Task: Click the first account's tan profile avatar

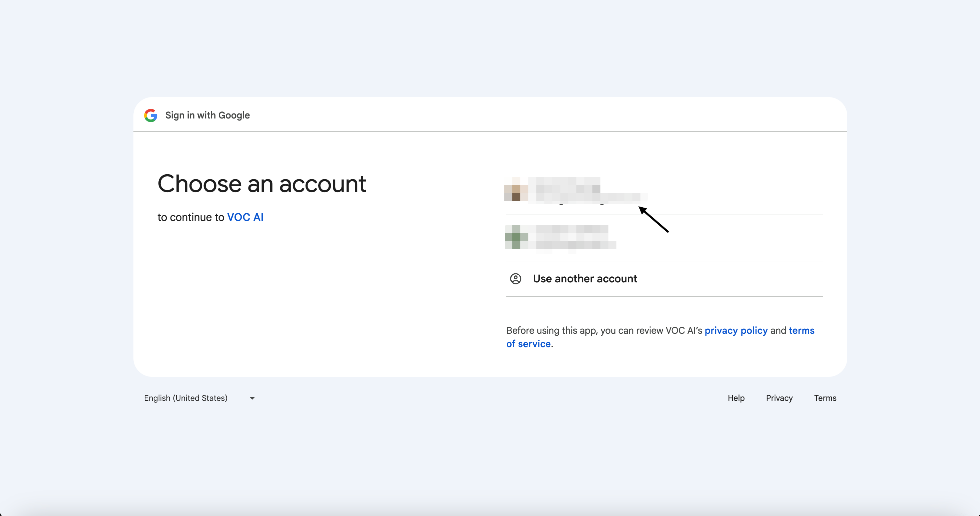Action: pyautogui.click(x=516, y=189)
